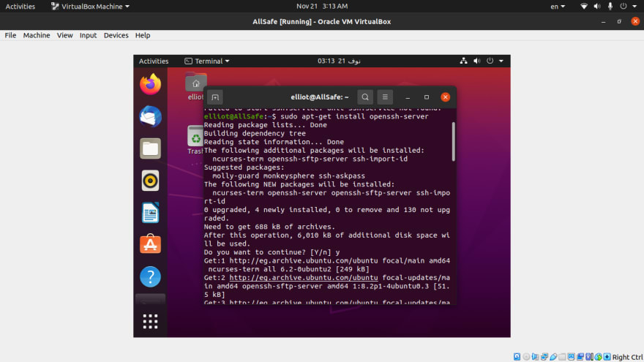This screenshot has width=644, height=362.
Task: Click host Wi-Fi icon in top bar
Action: (584, 6)
